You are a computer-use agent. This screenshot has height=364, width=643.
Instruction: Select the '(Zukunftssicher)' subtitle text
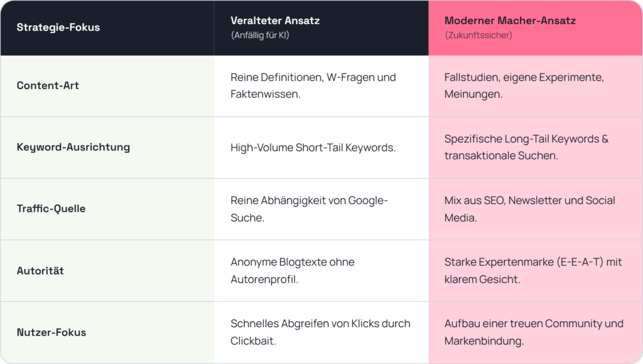pos(478,35)
